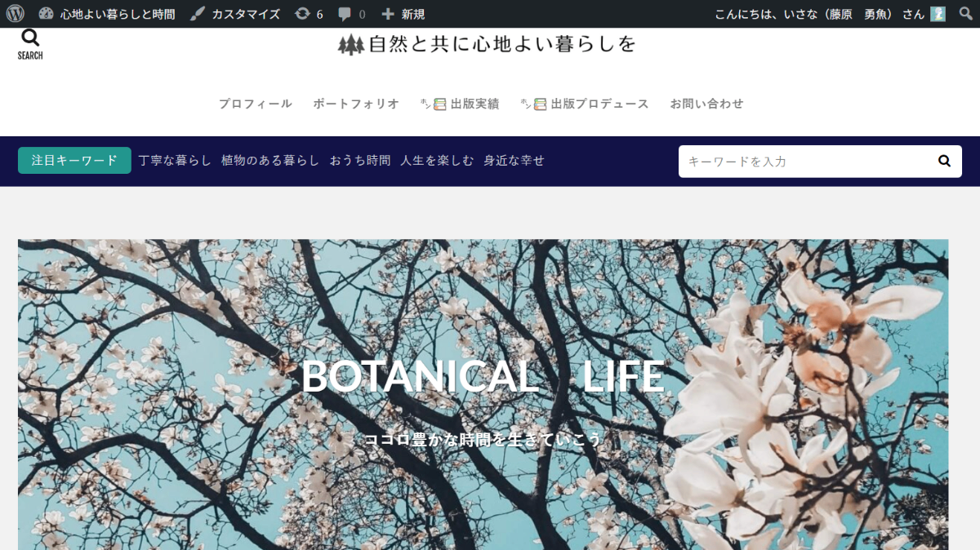Click the WordPress logo icon
Image resolution: width=980 pixels, height=550 pixels.
click(x=15, y=14)
